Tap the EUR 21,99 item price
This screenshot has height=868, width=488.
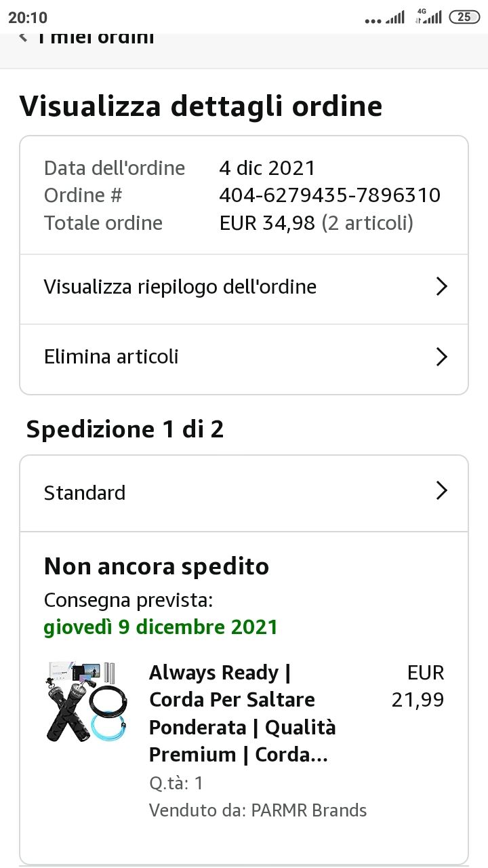coord(418,686)
